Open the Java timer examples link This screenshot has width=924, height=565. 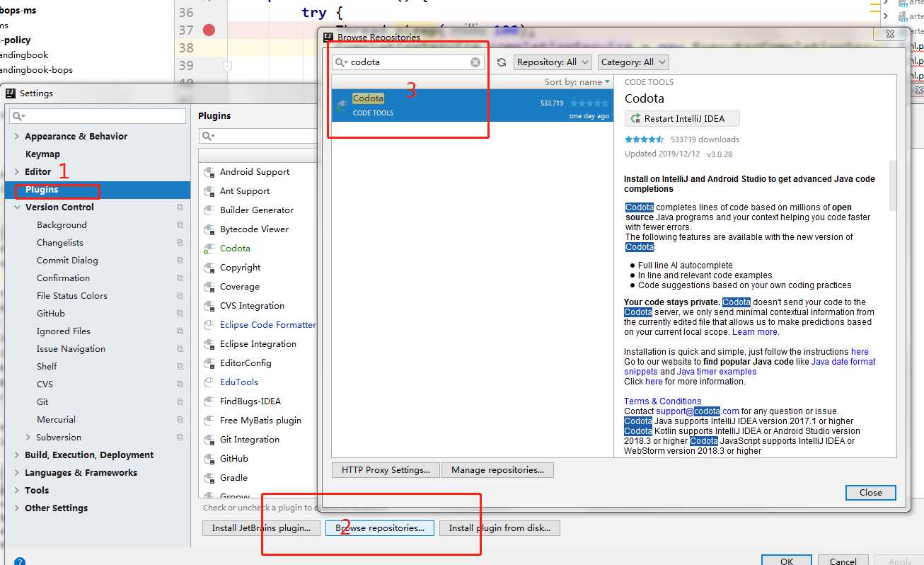tap(717, 372)
